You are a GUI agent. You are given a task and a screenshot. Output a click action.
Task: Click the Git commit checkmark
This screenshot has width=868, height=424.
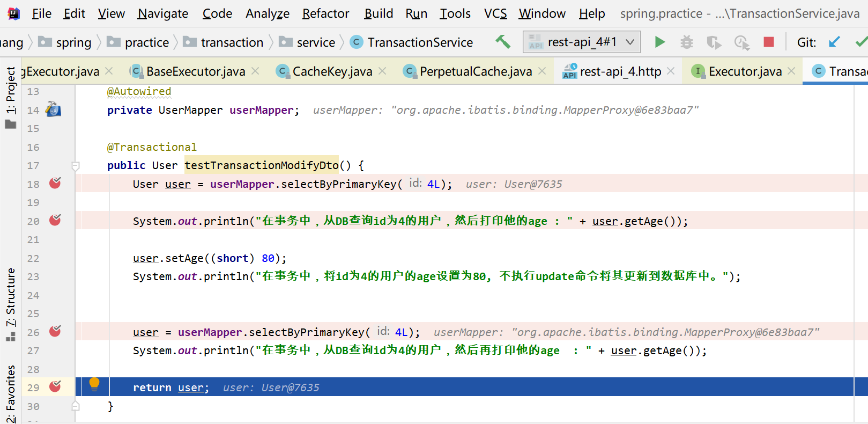pos(862,42)
